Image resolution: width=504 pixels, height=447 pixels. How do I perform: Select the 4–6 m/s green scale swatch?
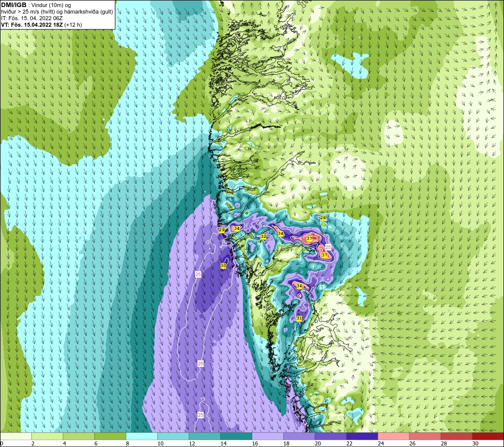tap(79, 436)
